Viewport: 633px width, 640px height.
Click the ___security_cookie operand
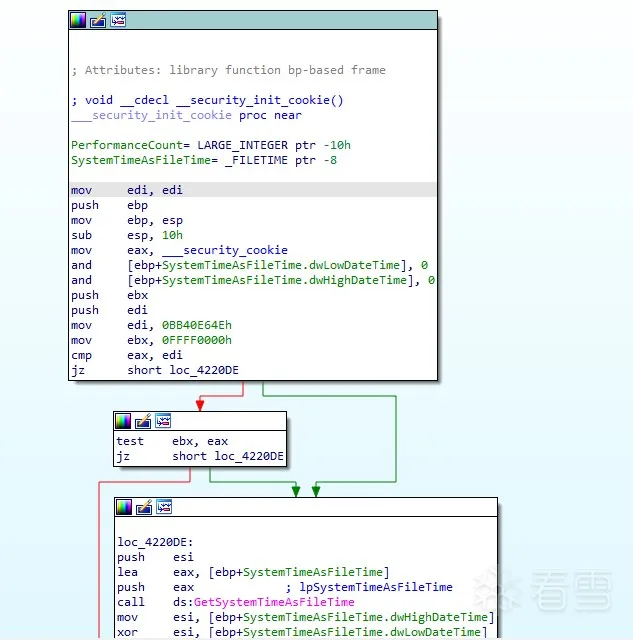225,250
